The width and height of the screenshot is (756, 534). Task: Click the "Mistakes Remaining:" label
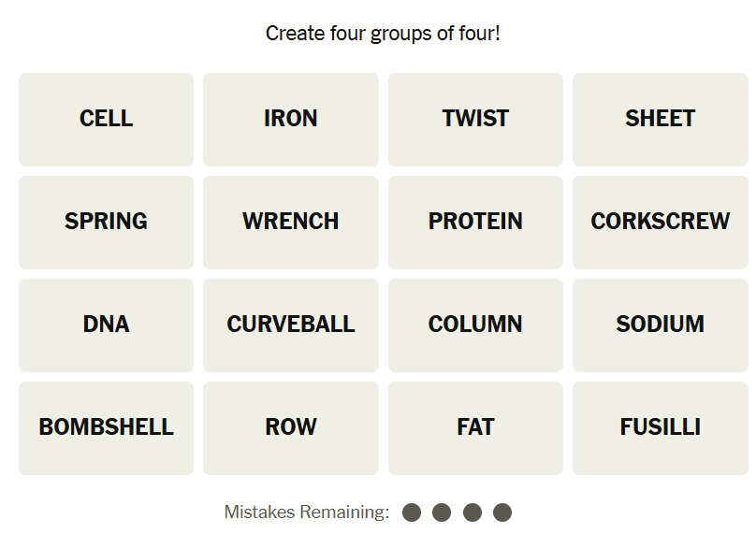tap(306, 512)
